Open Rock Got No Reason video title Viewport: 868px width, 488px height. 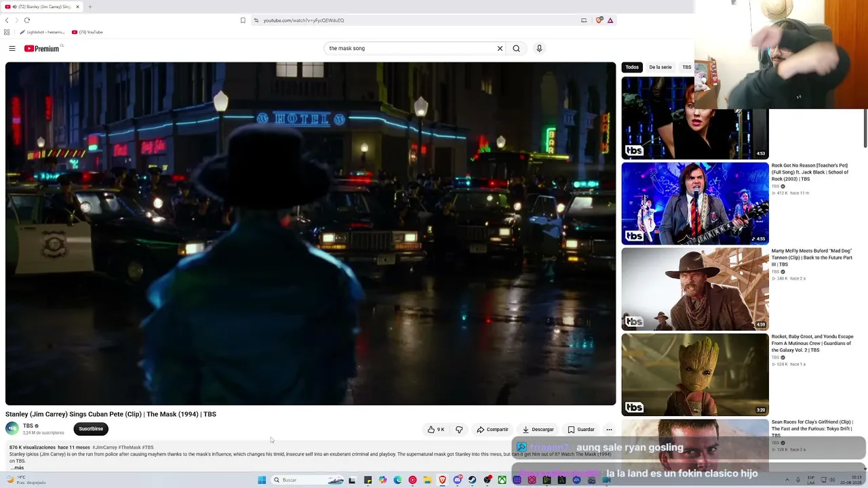810,172
